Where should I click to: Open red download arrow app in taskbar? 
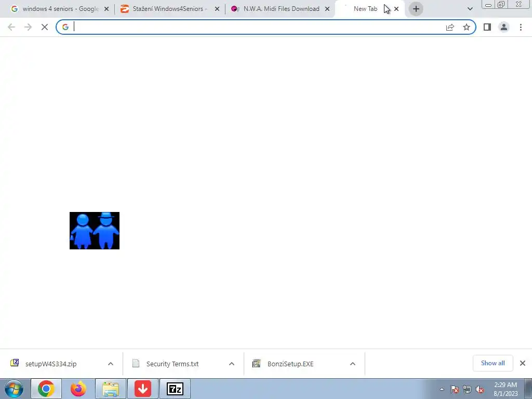[x=143, y=389]
